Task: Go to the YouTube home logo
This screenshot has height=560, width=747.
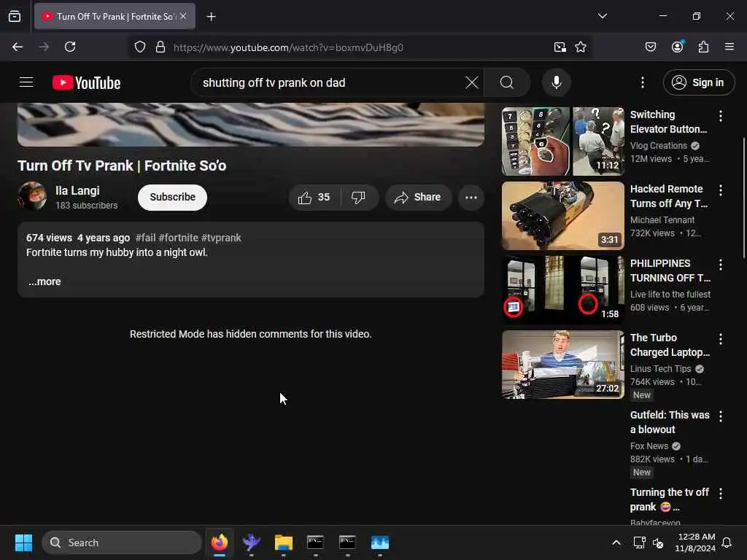Action: tap(86, 83)
